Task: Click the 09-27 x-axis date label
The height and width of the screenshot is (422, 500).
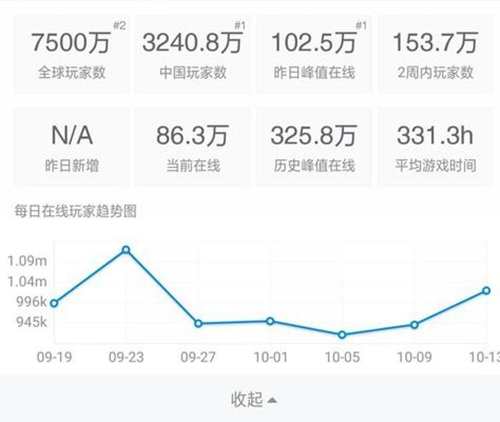Action: tap(198, 357)
